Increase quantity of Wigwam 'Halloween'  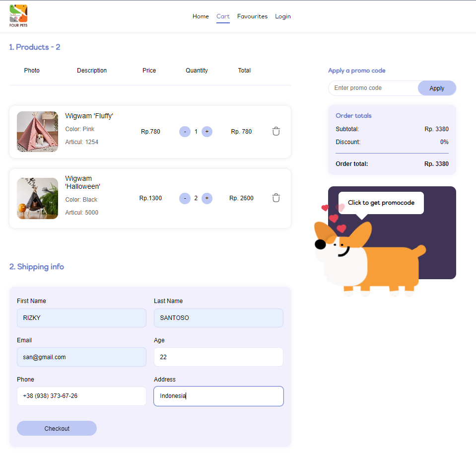tap(206, 198)
